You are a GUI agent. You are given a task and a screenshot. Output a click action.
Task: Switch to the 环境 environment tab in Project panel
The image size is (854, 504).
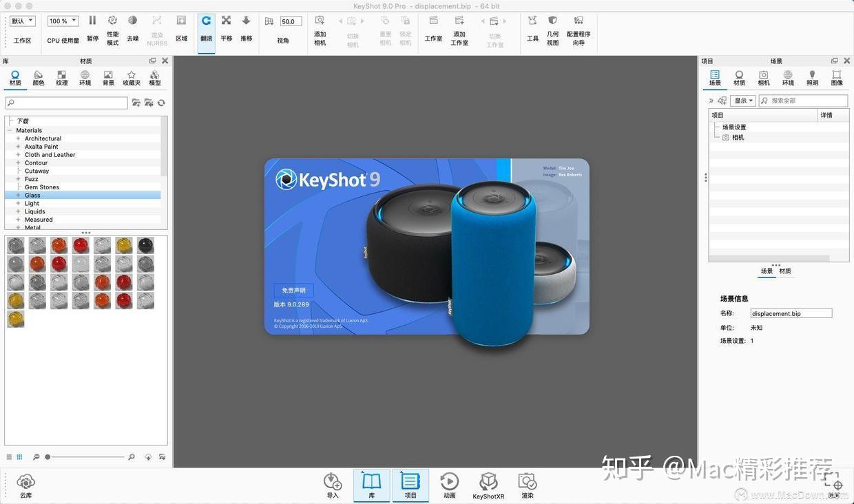[787, 76]
